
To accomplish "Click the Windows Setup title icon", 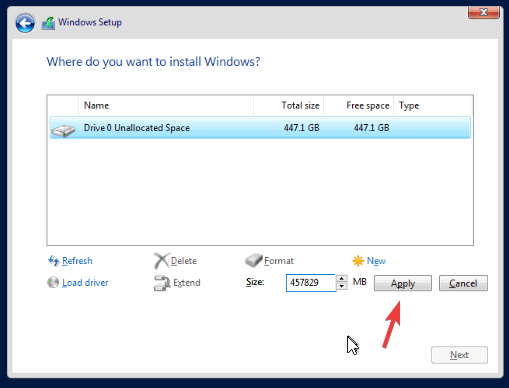I will pos(48,23).
